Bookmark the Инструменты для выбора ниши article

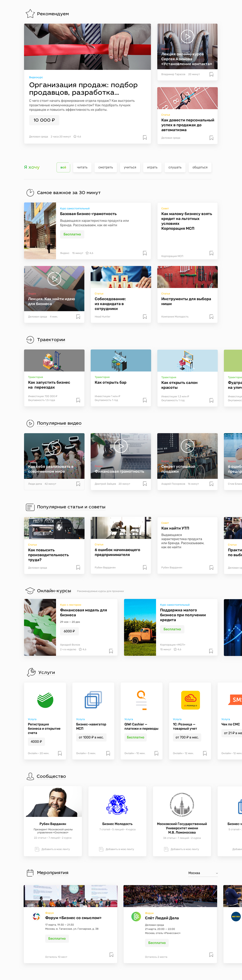click(211, 316)
